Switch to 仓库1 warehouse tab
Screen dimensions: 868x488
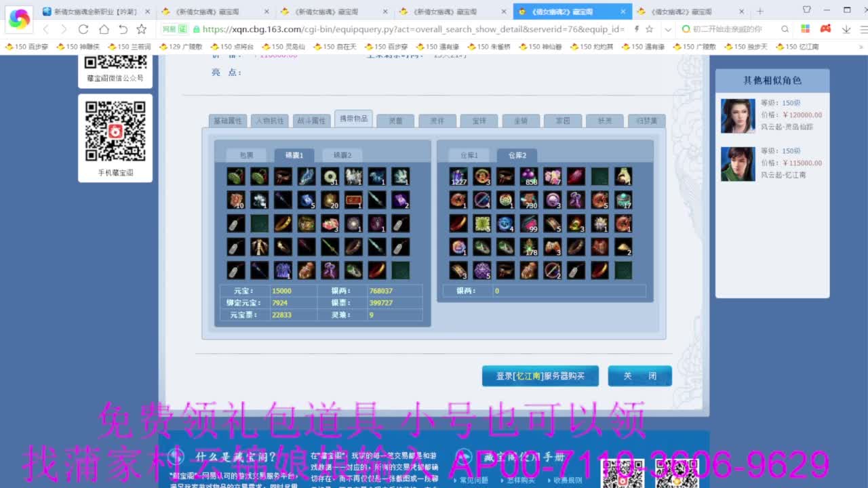click(x=469, y=155)
